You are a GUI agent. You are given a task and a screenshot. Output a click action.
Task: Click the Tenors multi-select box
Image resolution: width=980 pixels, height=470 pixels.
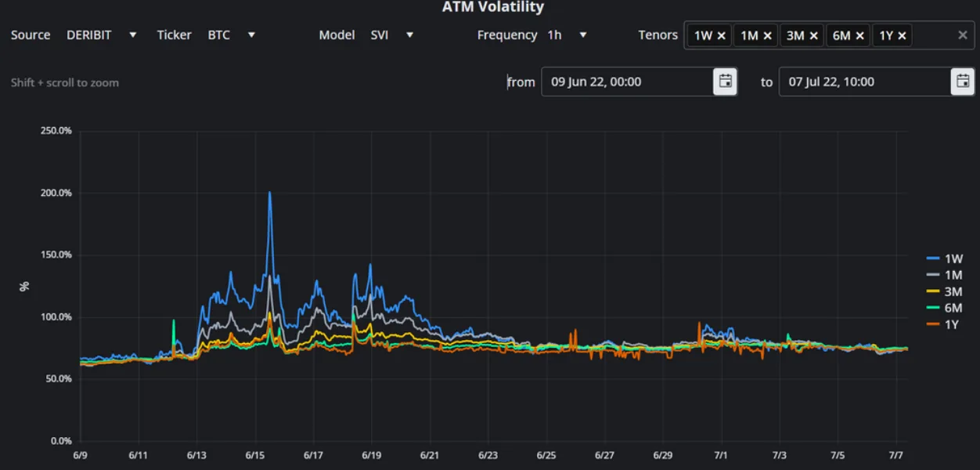(x=829, y=35)
